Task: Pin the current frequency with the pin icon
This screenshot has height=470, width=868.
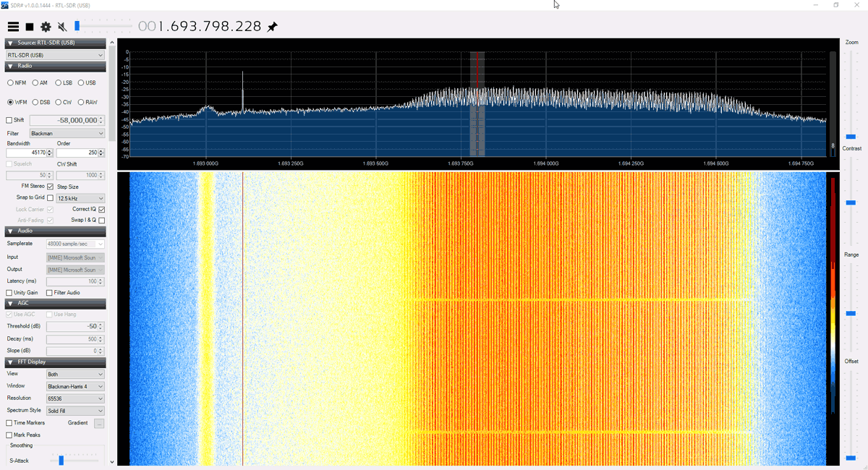Action: tap(272, 25)
